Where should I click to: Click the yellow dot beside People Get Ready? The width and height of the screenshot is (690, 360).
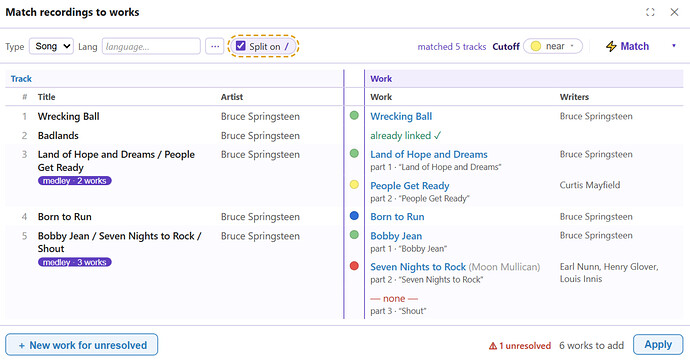354,184
